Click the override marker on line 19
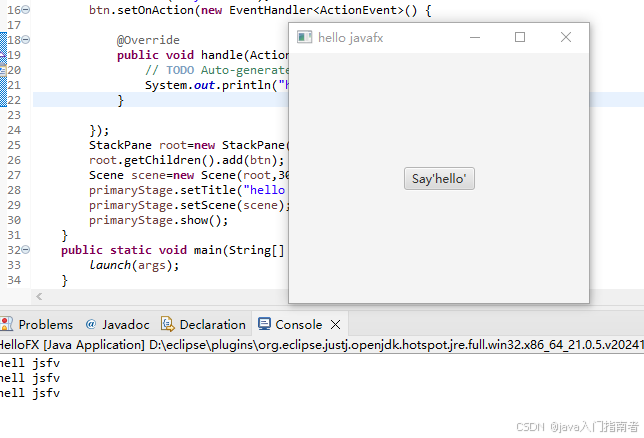Screen dimensions: 644x438 3,55
